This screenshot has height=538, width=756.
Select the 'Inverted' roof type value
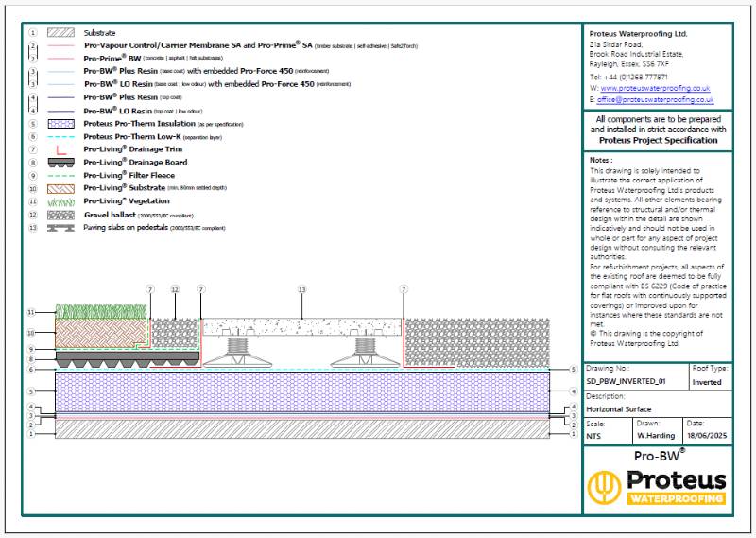[x=707, y=383]
